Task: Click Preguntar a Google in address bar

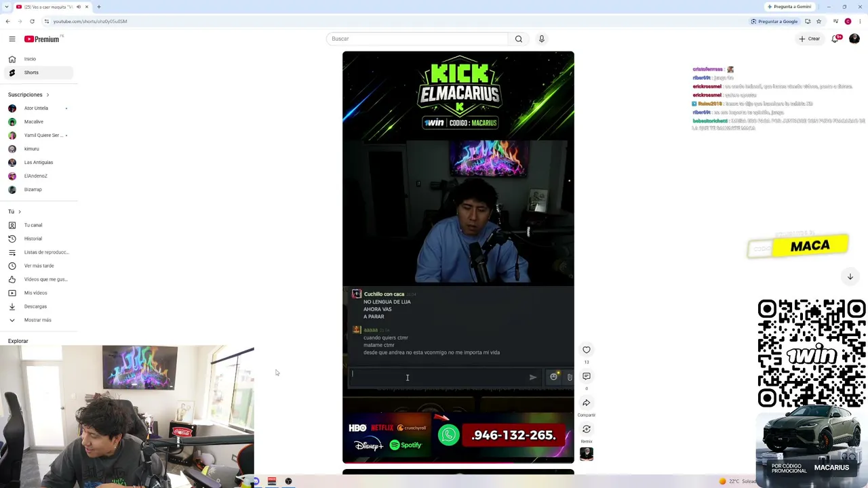Action: click(774, 21)
